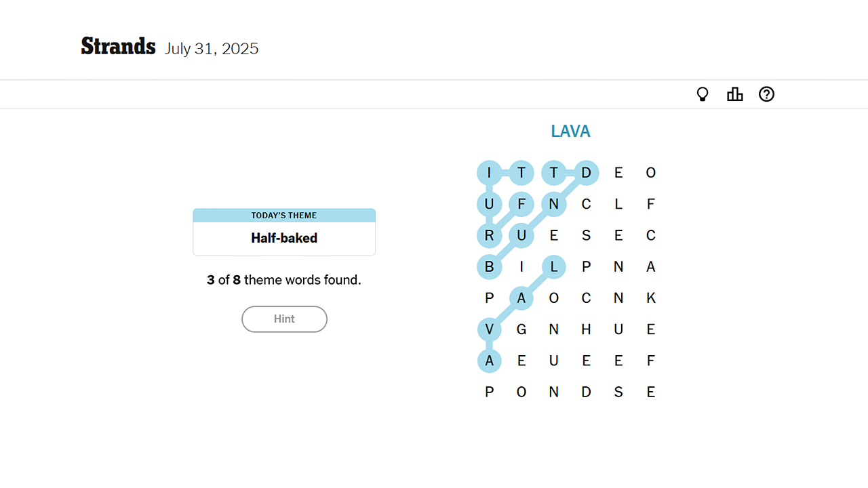
Task: Click the Strands logo
Action: point(118,47)
